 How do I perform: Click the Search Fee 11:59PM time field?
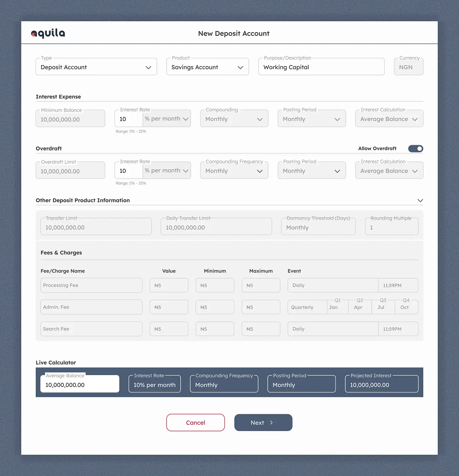click(x=398, y=329)
